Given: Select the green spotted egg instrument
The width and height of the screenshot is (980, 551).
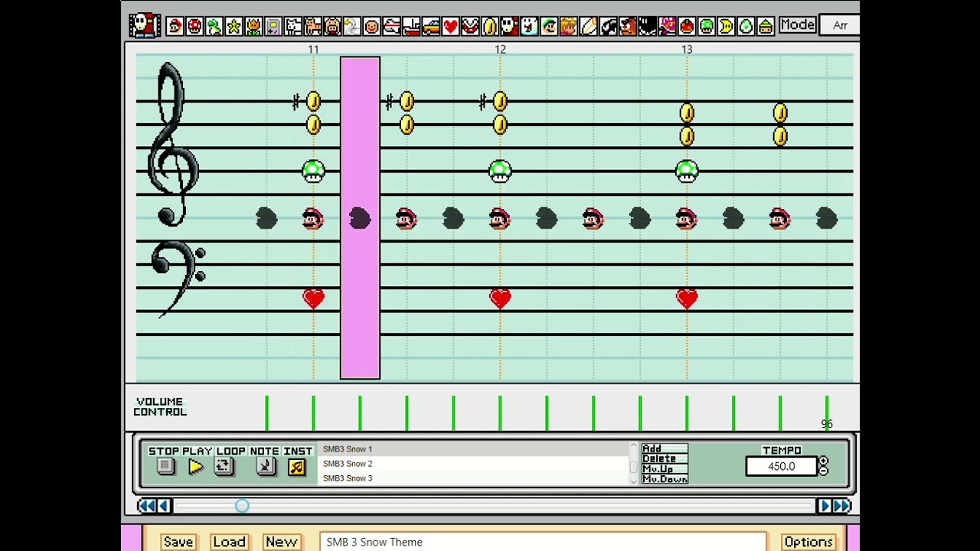Looking at the screenshot, I should point(746,27).
